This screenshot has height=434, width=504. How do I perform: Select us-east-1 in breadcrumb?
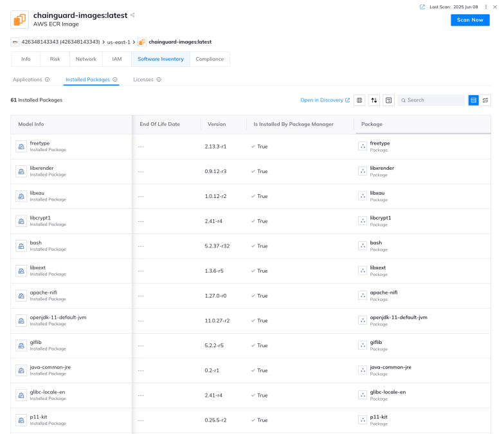click(118, 42)
